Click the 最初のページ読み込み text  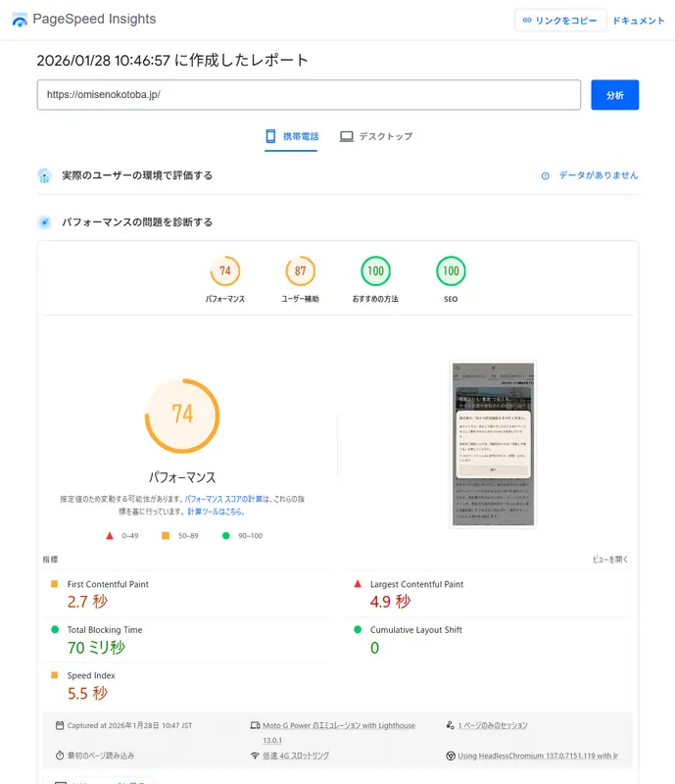click(x=101, y=756)
